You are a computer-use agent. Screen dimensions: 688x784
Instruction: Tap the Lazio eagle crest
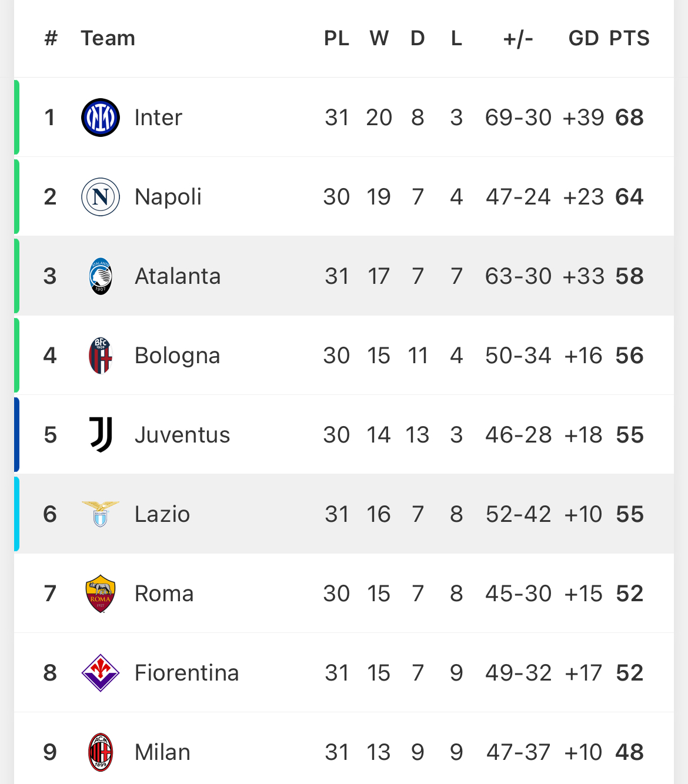tap(101, 514)
